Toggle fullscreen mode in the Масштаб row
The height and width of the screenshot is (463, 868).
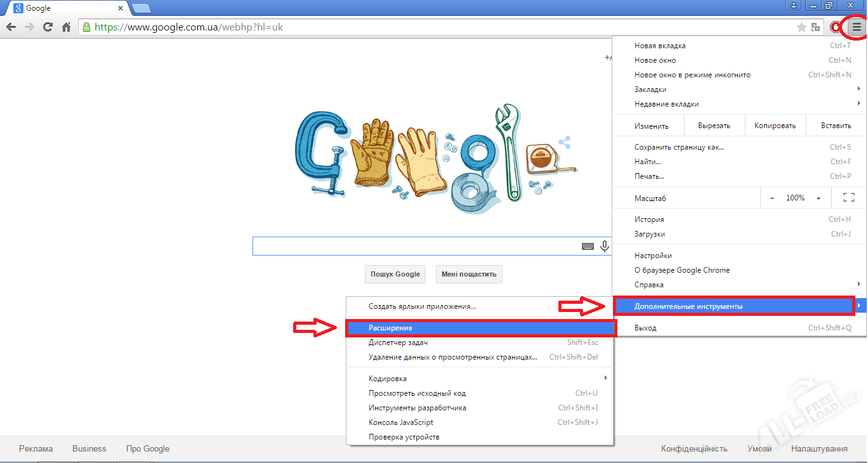[x=848, y=198]
